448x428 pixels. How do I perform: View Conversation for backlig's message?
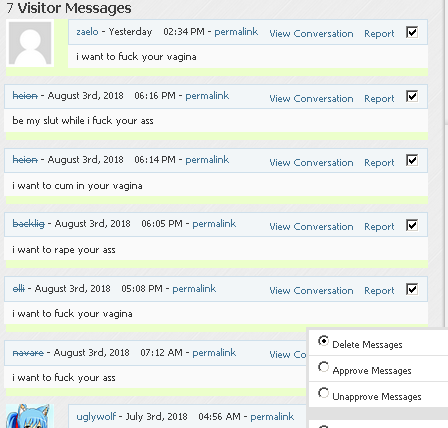(x=311, y=227)
